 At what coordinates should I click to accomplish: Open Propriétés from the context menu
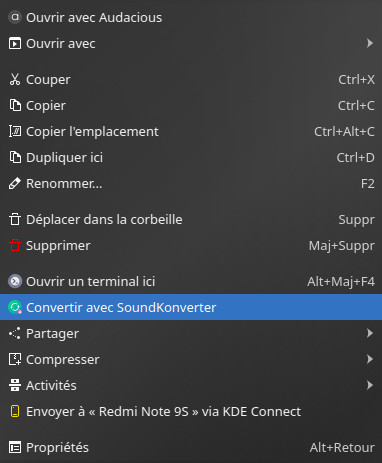(191, 447)
